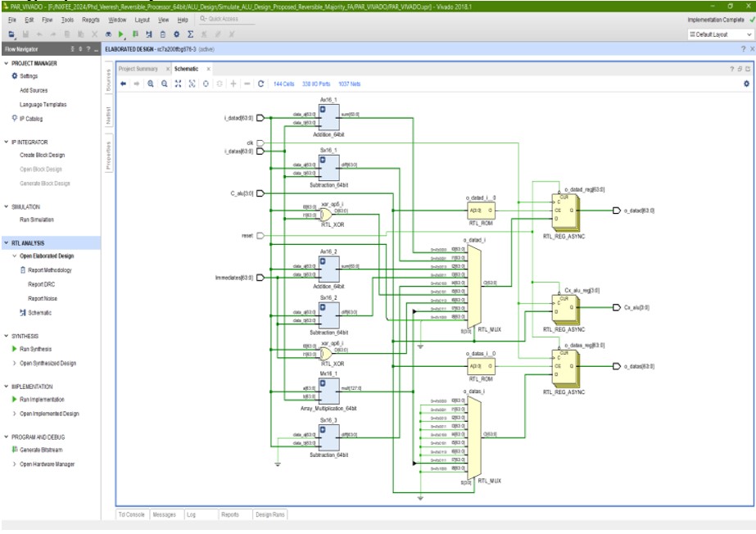Expand the Mx16_1 Array_Multiplication block

[324, 382]
